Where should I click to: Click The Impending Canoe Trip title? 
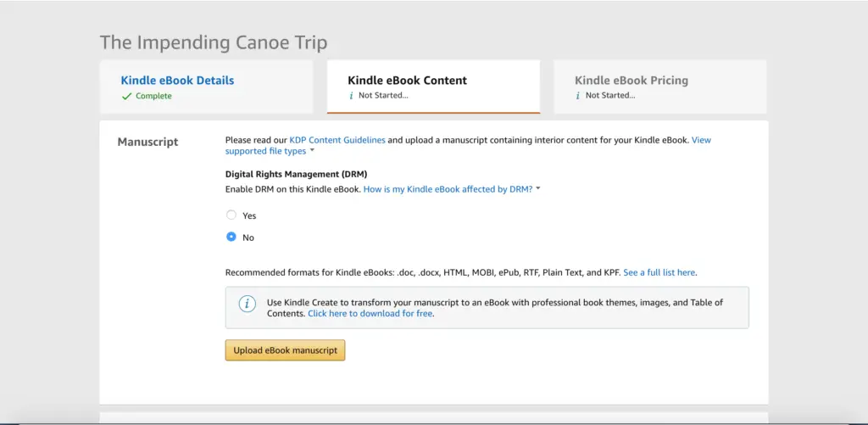[x=214, y=42]
